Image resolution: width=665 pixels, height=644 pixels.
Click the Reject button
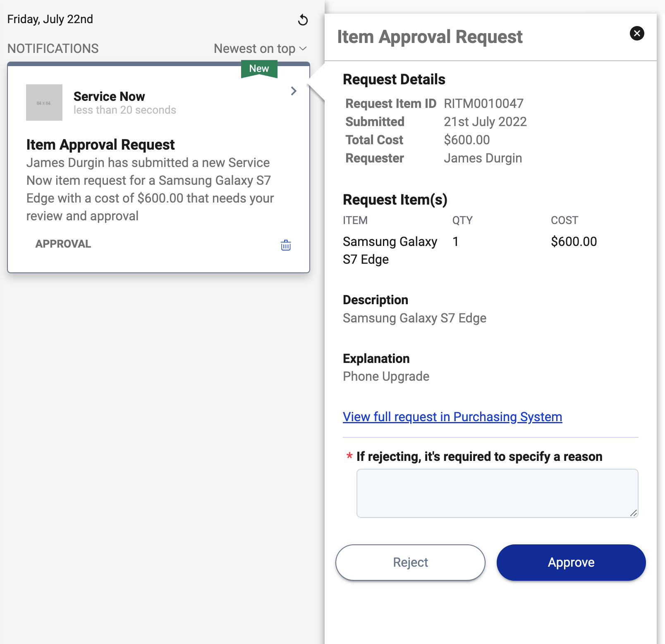coord(410,562)
